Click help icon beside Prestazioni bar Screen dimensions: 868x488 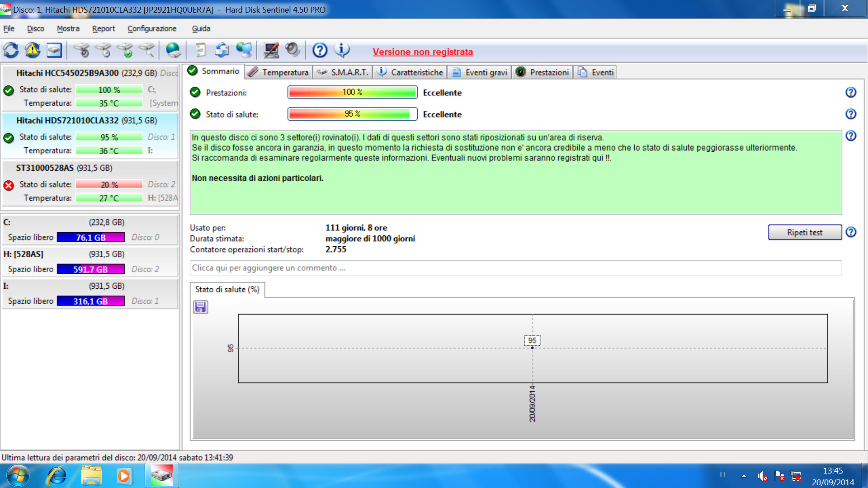click(x=851, y=92)
